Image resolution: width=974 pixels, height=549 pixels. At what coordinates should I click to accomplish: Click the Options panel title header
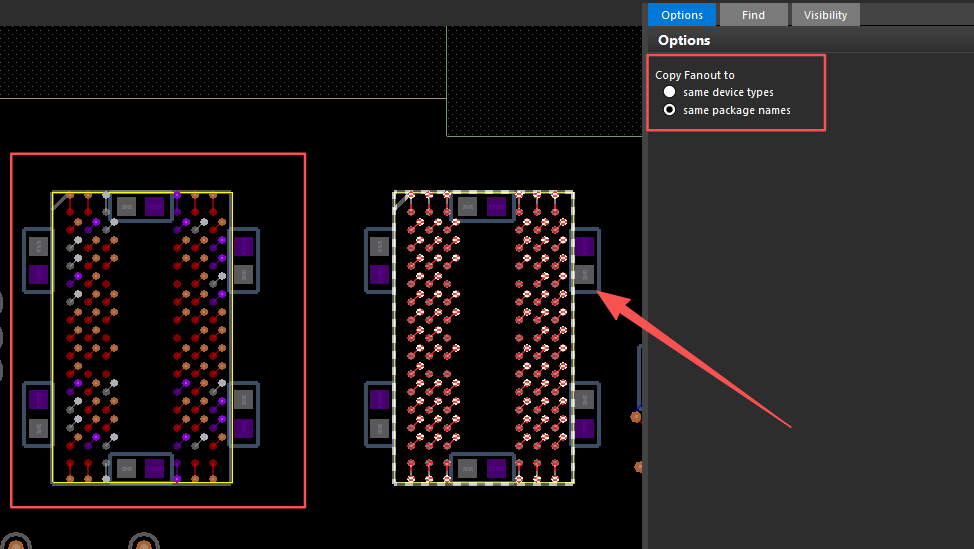coord(685,41)
